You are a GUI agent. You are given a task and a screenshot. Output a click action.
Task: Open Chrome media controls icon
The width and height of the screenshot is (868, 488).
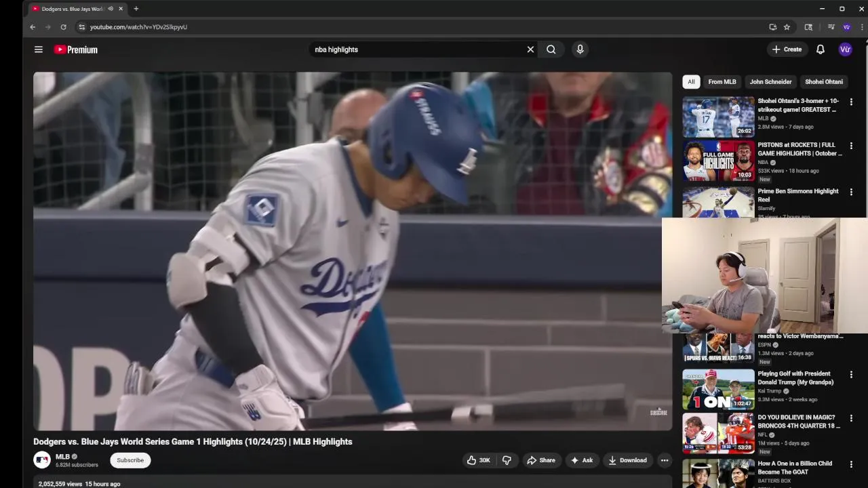(831, 27)
